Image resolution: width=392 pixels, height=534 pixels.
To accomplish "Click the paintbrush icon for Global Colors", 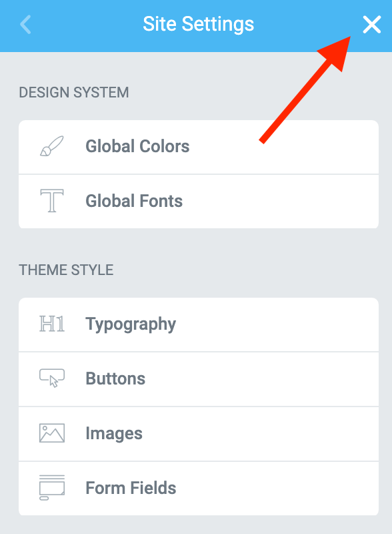I will click(x=52, y=146).
